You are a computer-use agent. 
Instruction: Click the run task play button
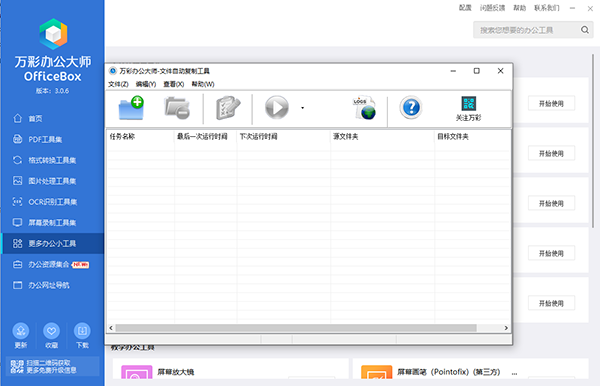tap(277, 107)
